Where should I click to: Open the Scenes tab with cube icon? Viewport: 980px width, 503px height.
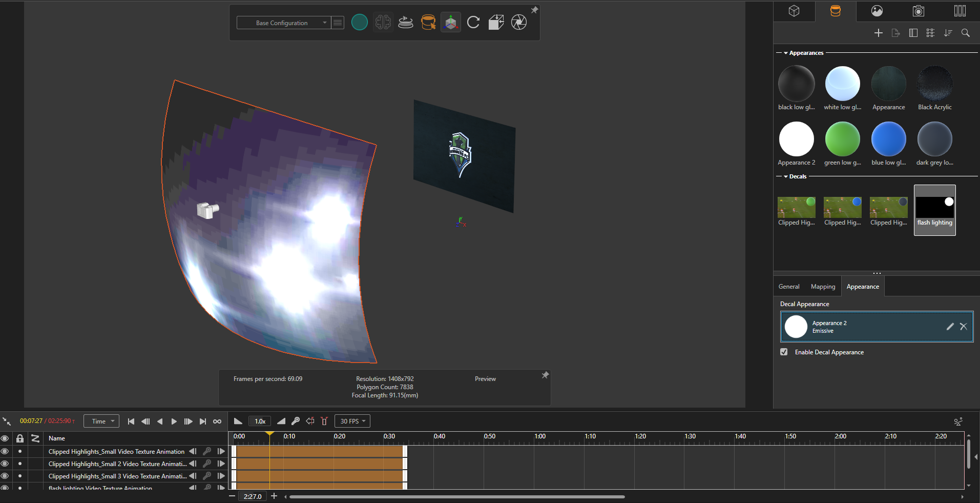(794, 11)
